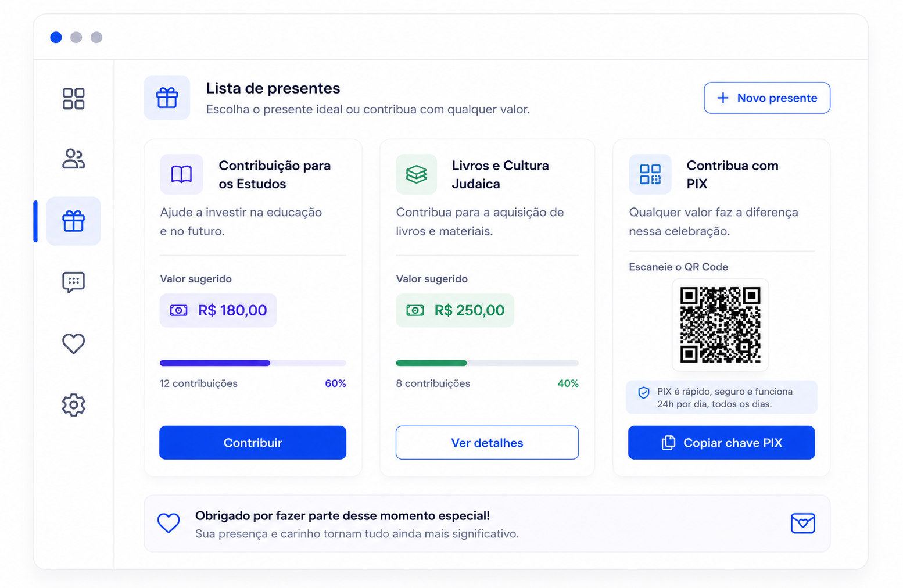Click the R$ 250,00 suggested value chip

(455, 310)
